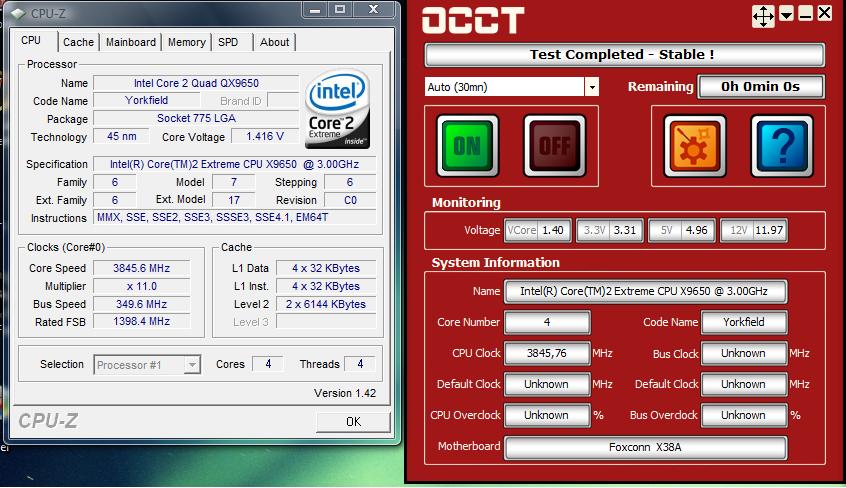The width and height of the screenshot is (846, 488).
Task: Close the CPU-Z window
Action: coord(374,9)
